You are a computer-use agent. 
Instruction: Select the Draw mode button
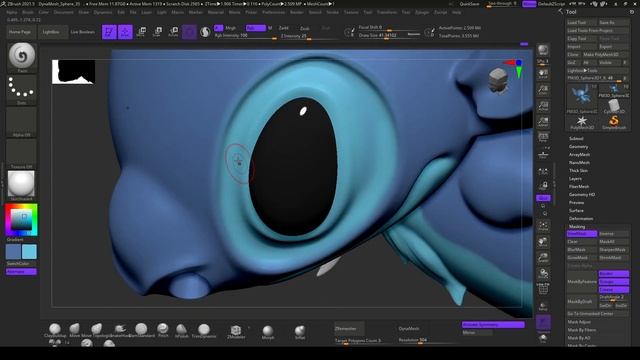pyautogui.click(x=125, y=32)
